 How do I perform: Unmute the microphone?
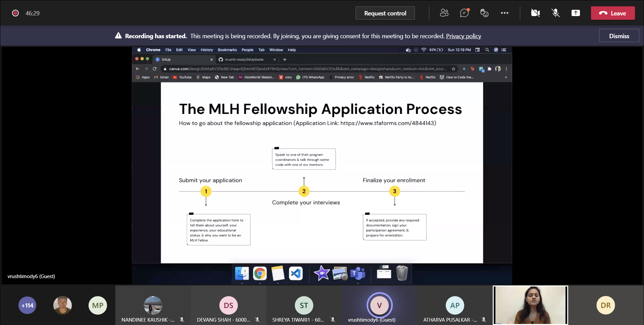click(555, 13)
